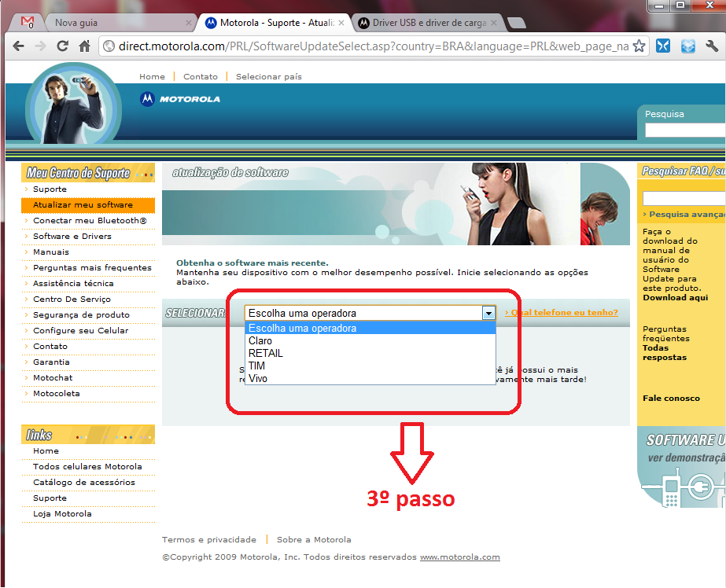Open Todas respostas FAQ link
This screenshot has width=726, height=588.
click(665, 352)
